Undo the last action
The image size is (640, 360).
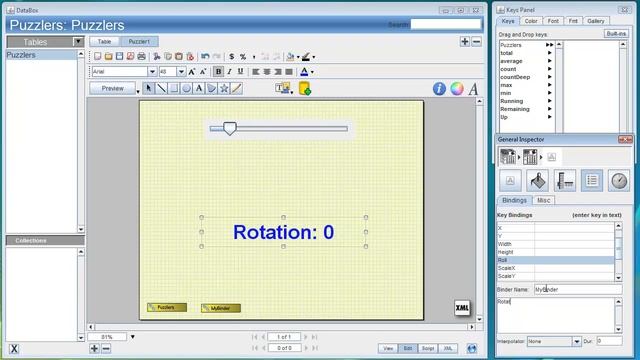(205, 56)
